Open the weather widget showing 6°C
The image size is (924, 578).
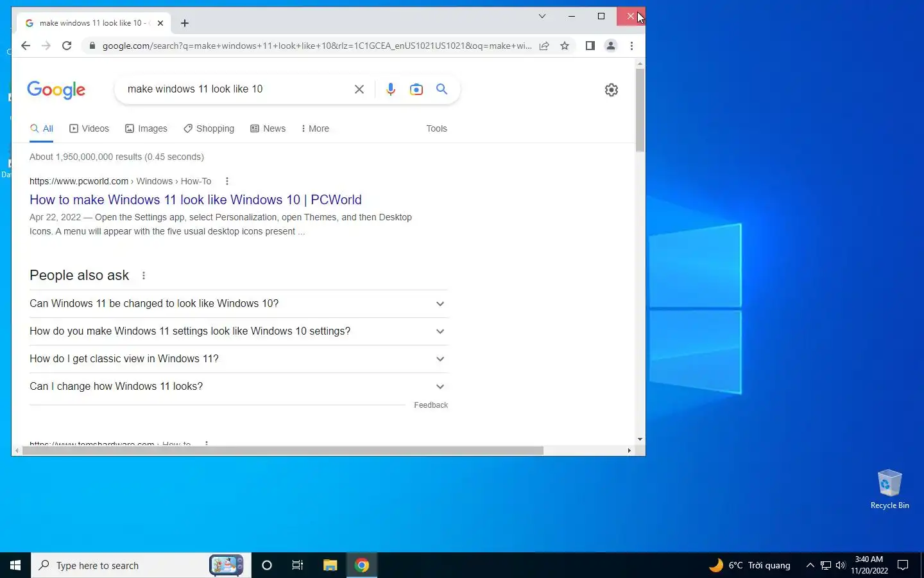(x=749, y=565)
